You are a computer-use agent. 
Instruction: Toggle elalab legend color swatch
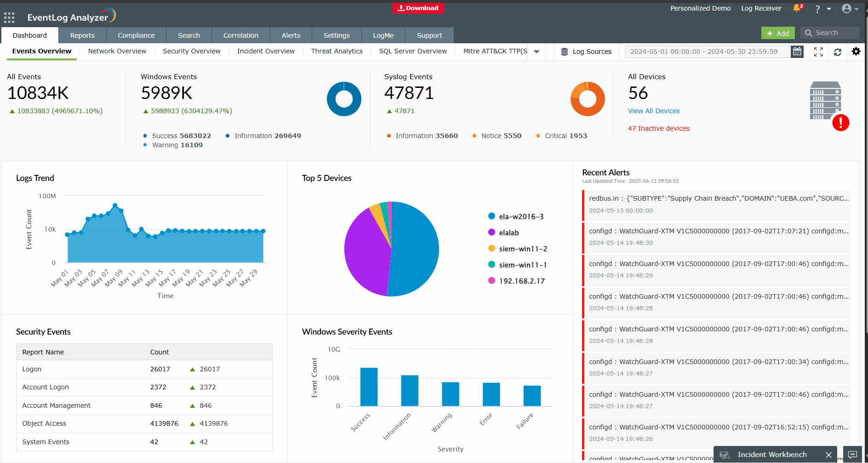pyautogui.click(x=491, y=232)
